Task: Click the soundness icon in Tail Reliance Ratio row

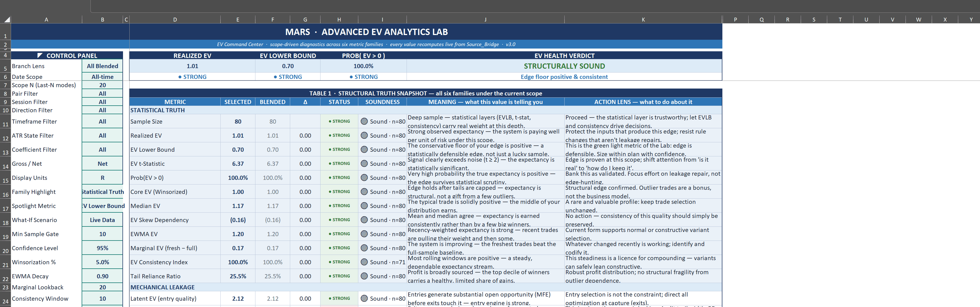Action: click(x=364, y=276)
